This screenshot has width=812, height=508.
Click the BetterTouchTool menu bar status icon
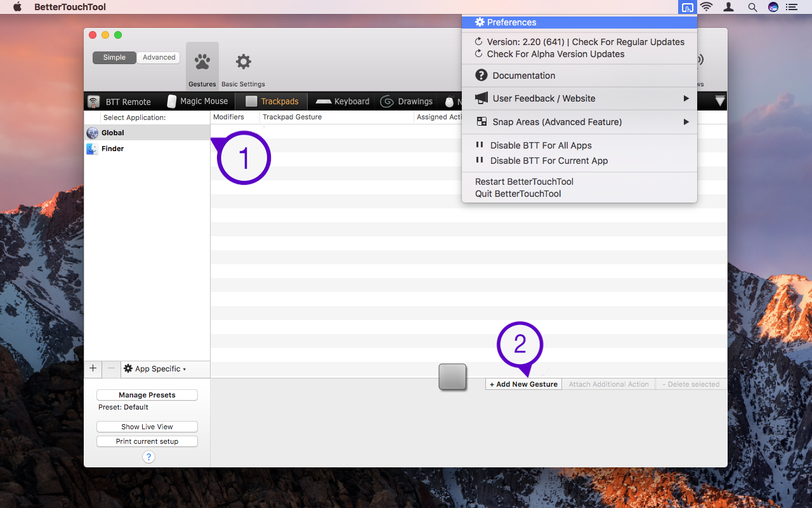click(686, 7)
